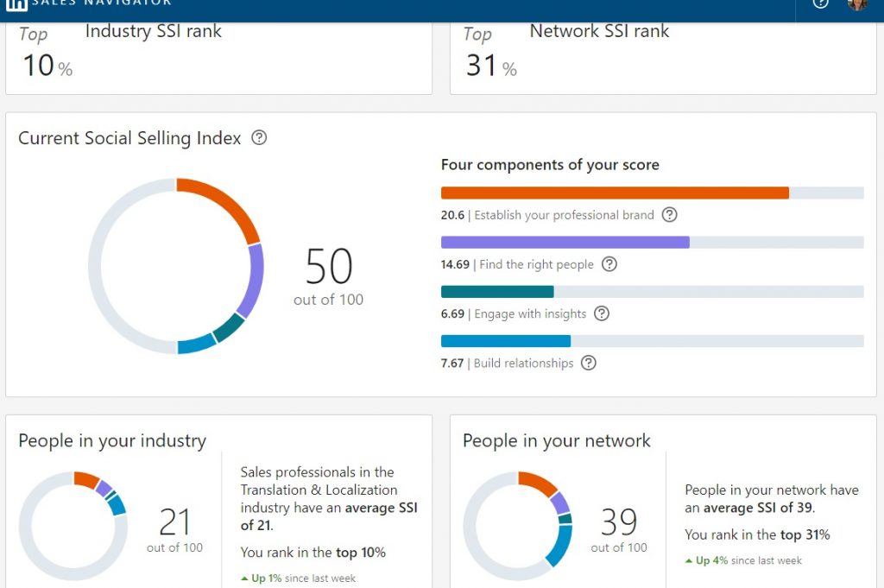884x588 pixels.
Task: Click the teal Engage with insights bar
Action: [x=497, y=292]
